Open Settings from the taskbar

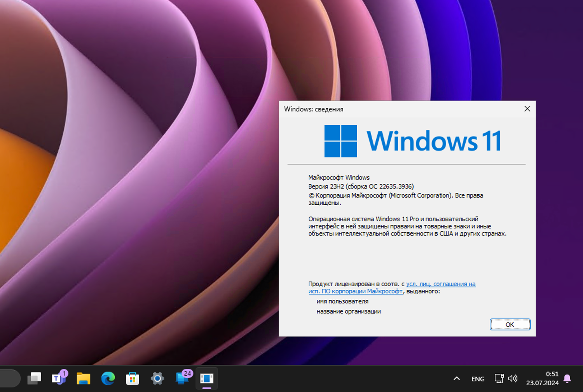(157, 378)
